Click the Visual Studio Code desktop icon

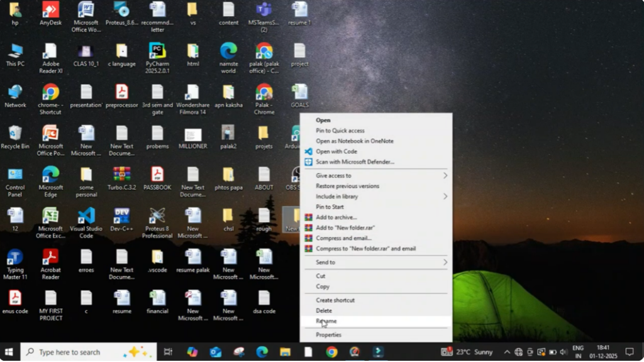point(86,217)
